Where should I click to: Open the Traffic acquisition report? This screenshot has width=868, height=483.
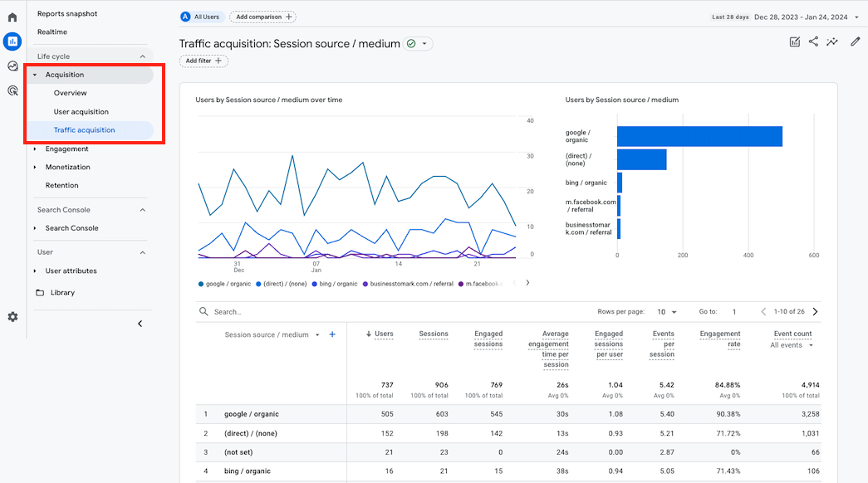83,129
